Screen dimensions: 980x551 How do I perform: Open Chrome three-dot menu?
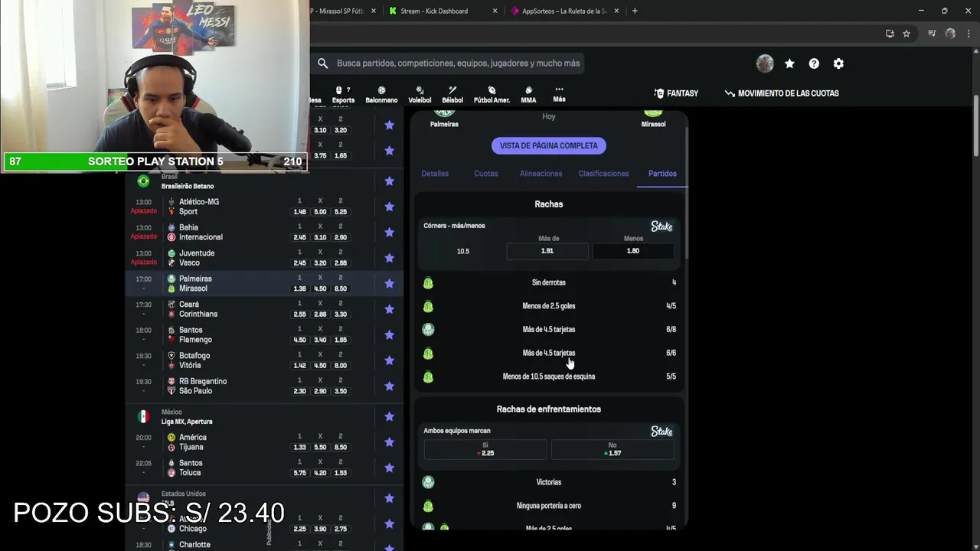[967, 34]
